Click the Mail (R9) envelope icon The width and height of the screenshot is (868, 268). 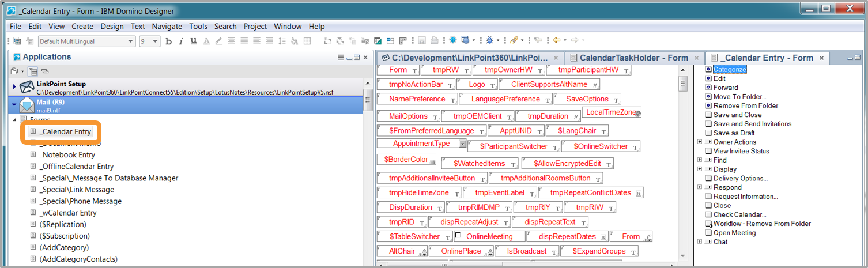coord(27,105)
